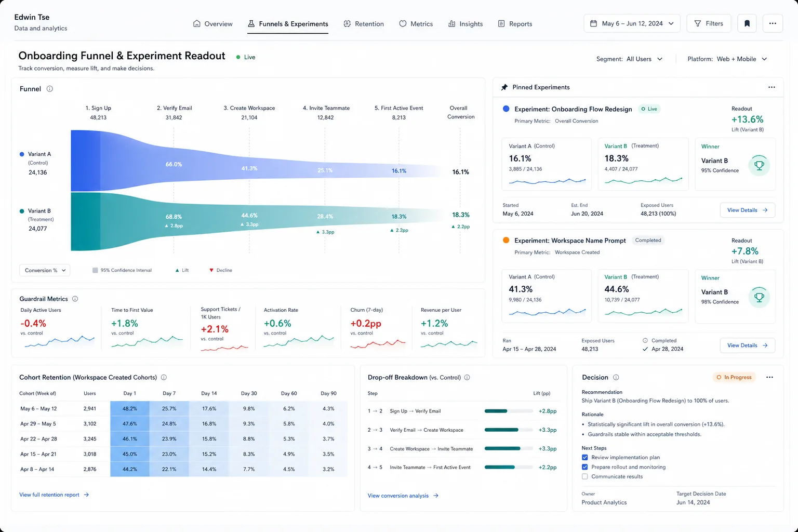
Task: Click the Funnels & Experiments flask icon
Action: tap(251, 23)
